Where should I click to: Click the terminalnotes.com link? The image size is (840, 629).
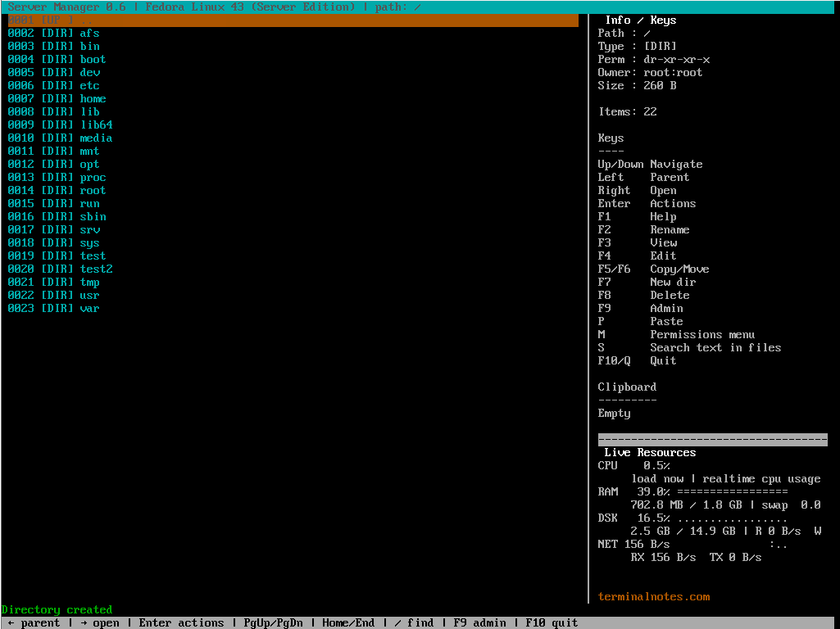coord(654,596)
